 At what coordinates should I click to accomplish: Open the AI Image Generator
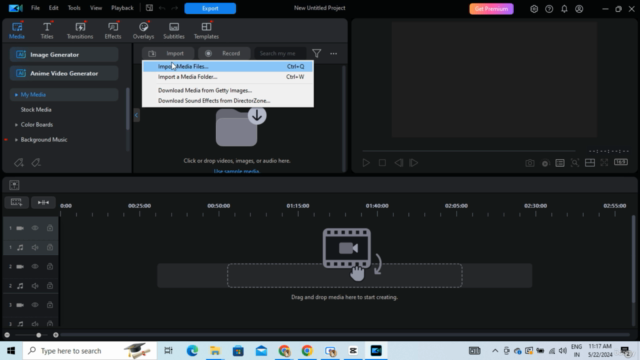coord(64,55)
